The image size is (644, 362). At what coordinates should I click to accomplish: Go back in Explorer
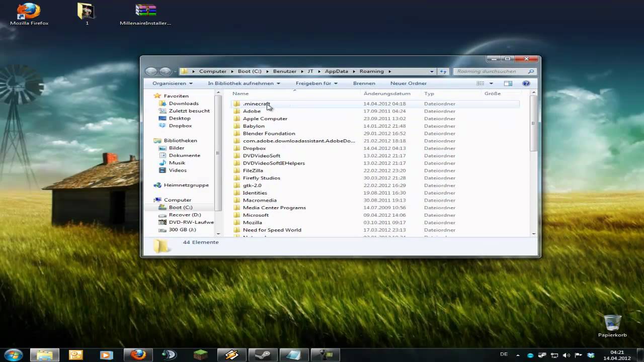pos(151,71)
